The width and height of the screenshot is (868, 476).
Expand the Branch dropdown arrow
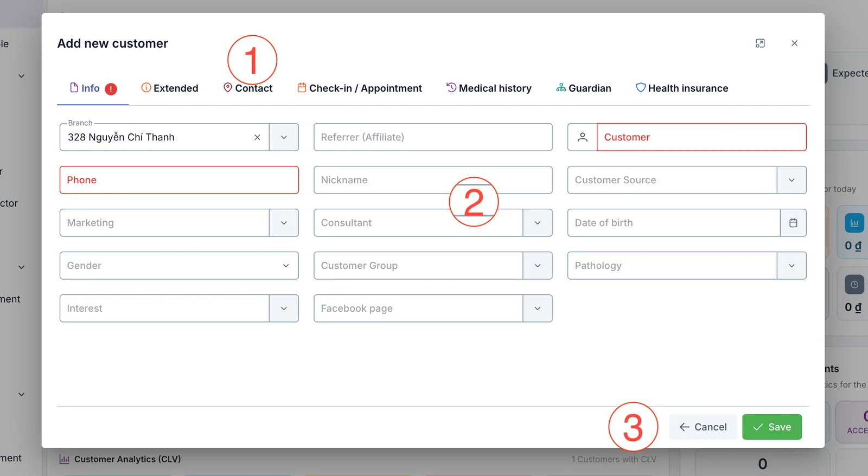(284, 137)
